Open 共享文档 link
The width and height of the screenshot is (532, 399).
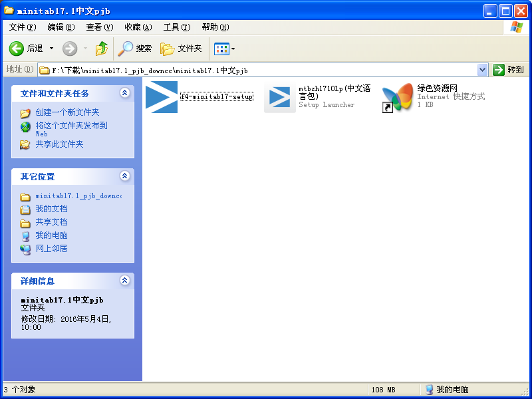[x=52, y=222]
